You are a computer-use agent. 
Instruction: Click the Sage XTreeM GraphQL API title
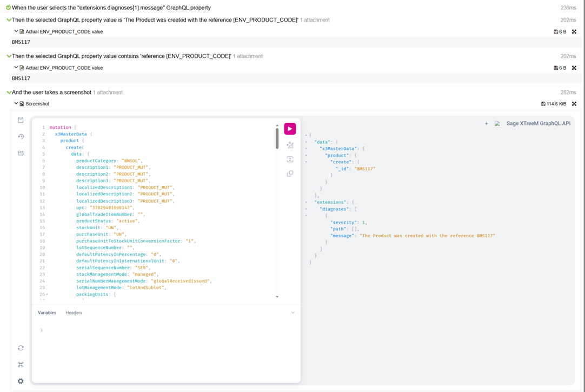pyautogui.click(x=538, y=124)
